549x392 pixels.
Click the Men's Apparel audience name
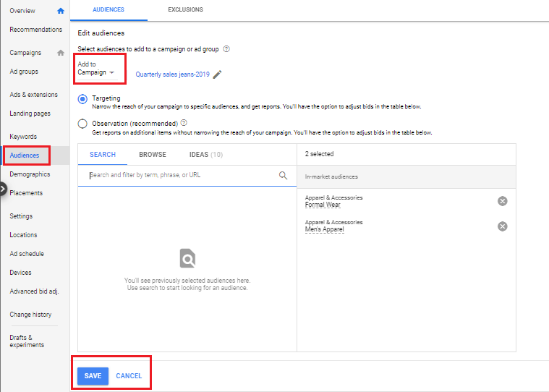coord(325,229)
